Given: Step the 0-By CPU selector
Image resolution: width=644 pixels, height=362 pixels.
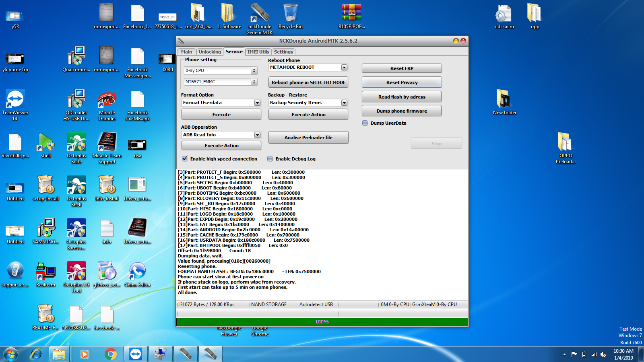Looking at the screenshot, I should tap(254, 71).
